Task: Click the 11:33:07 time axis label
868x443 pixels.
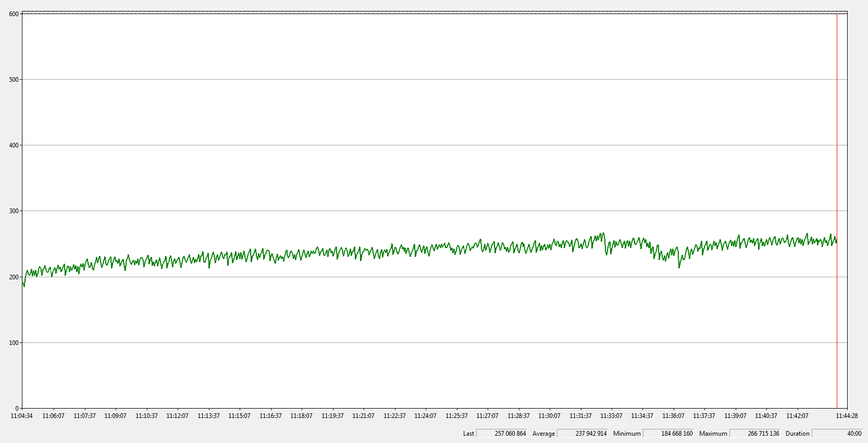Action: 611,416
